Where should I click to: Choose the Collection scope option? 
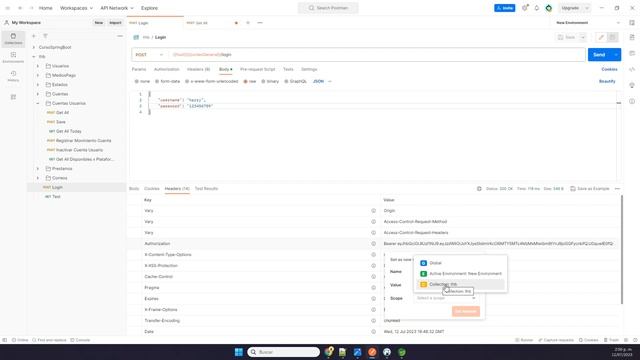(x=460, y=284)
